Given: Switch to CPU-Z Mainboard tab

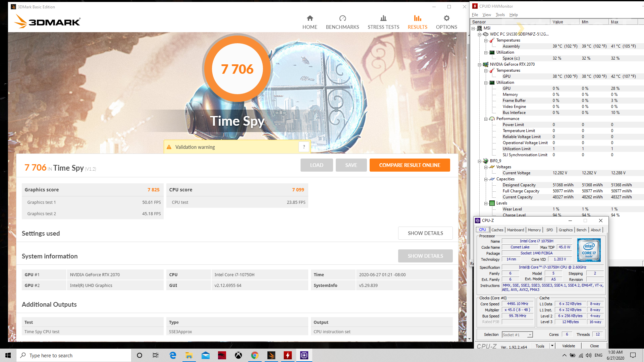Looking at the screenshot, I should coord(516,230).
